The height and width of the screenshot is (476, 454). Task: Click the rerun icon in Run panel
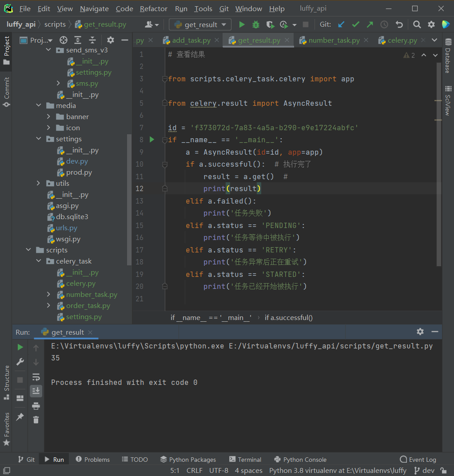click(20, 347)
